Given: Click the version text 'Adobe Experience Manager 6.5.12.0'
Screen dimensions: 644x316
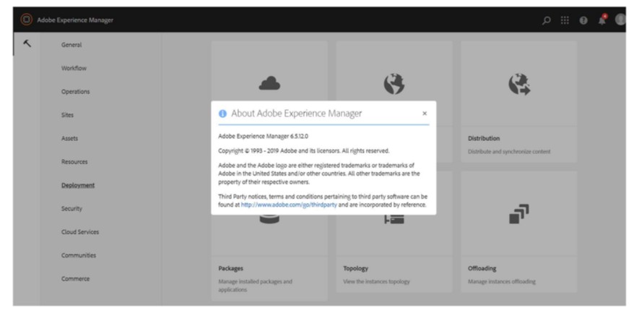Looking at the screenshot, I should [x=264, y=136].
